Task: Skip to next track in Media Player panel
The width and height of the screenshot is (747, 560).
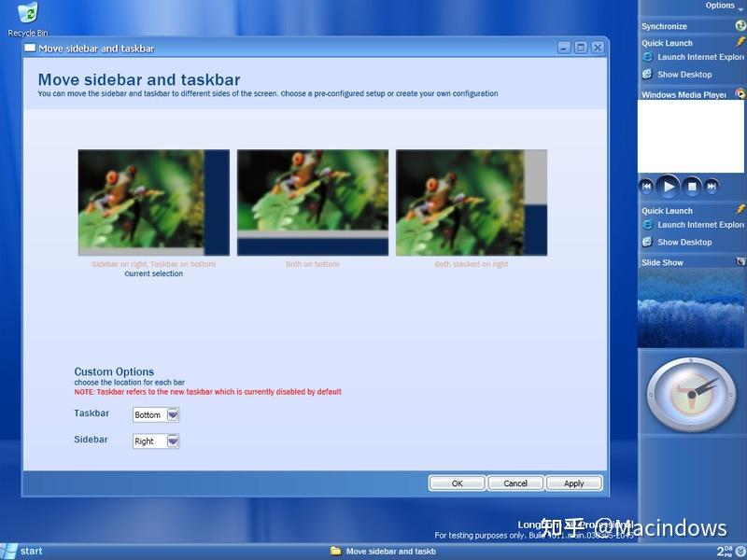Action: (x=712, y=186)
